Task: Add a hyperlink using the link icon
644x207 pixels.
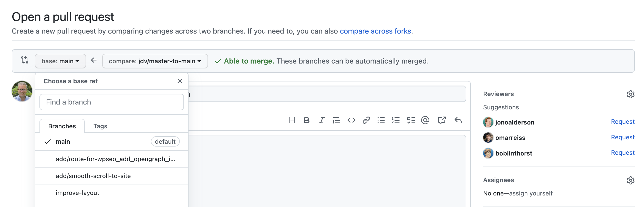Action: click(x=366, y=120)
